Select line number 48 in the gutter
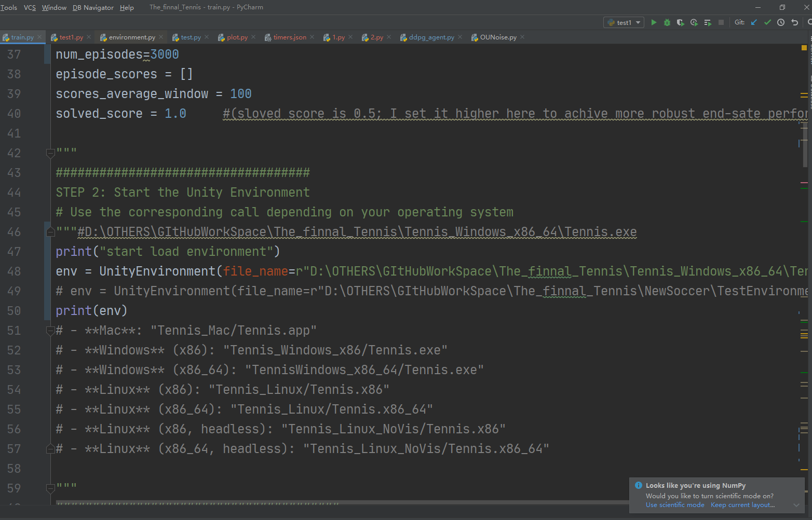The image size is (812, 520). click(x=14, y=271)
